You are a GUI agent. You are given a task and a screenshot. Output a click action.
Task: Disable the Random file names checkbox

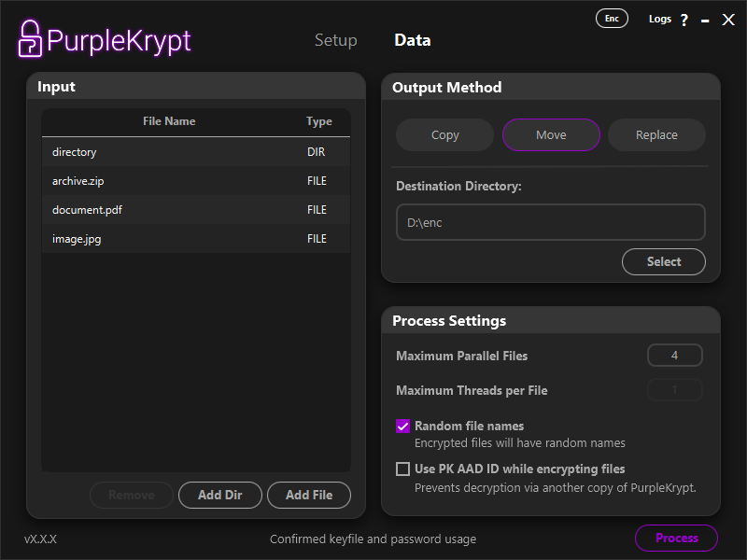point(403,427)
